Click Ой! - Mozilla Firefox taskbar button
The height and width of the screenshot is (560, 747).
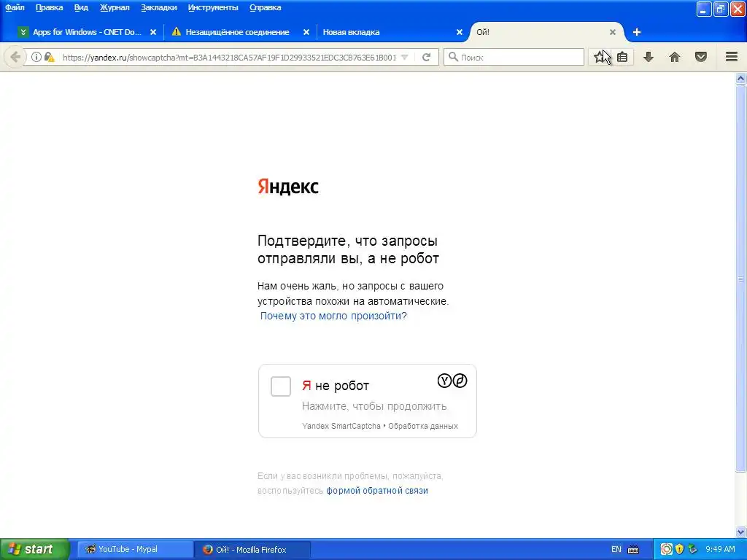[x=252, y=550]
